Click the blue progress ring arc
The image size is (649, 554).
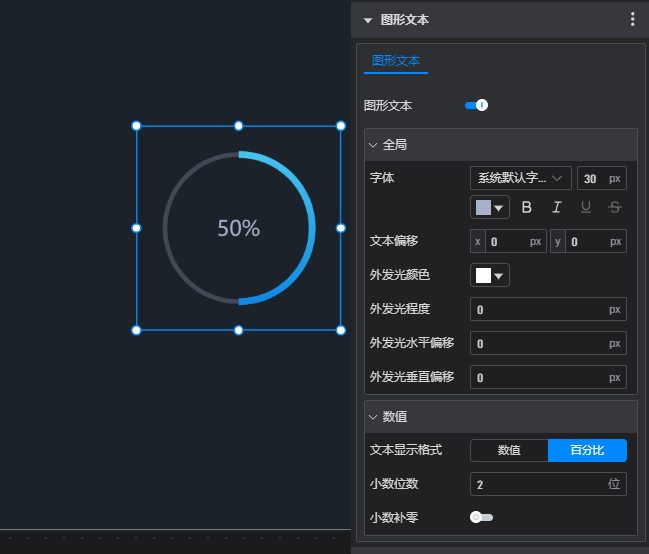click(x=312, y=228)
